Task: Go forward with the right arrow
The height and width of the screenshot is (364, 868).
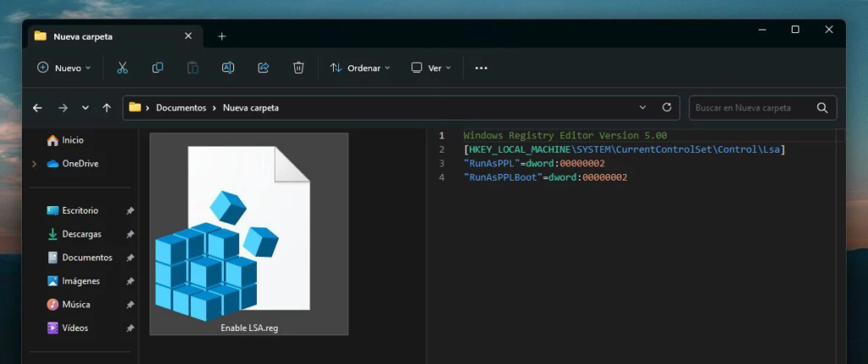Action: [63, 108]
